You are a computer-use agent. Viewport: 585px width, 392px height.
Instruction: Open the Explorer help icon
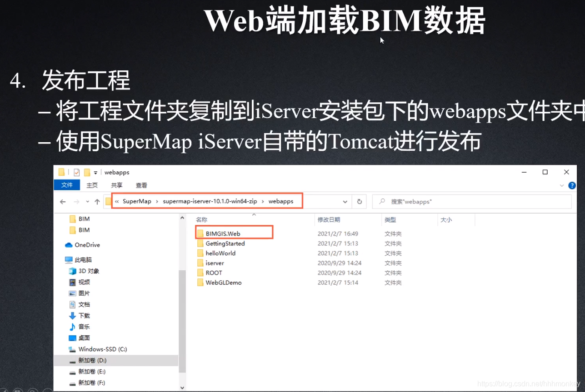click(572, 185)
